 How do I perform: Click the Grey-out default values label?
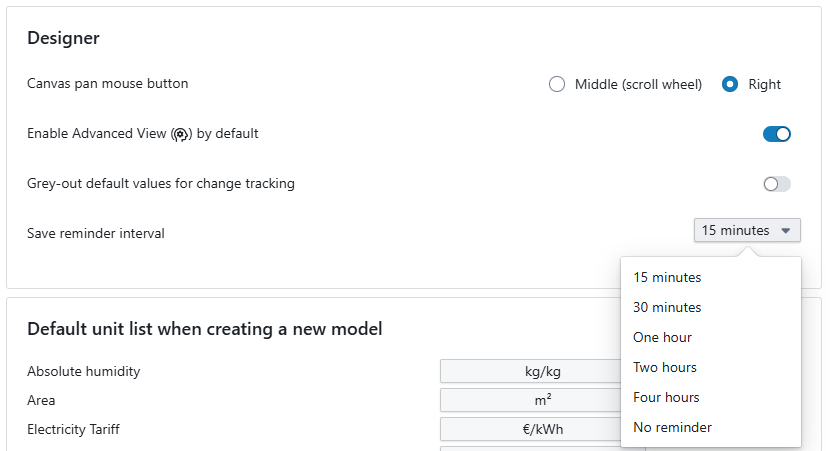point(161,184)
